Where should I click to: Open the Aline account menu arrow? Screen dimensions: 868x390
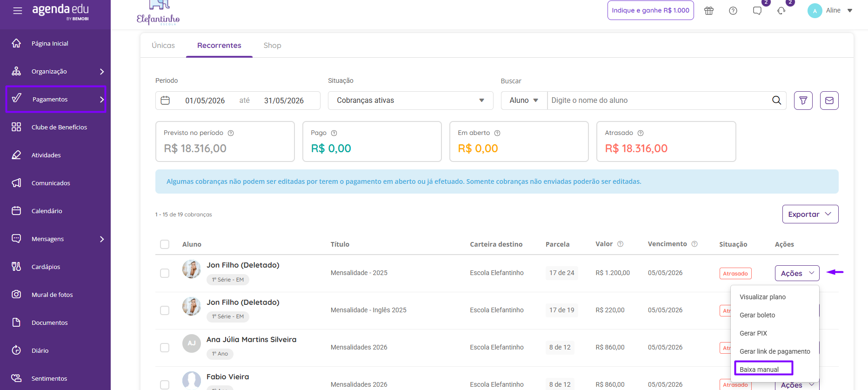(x=850, y=11)
